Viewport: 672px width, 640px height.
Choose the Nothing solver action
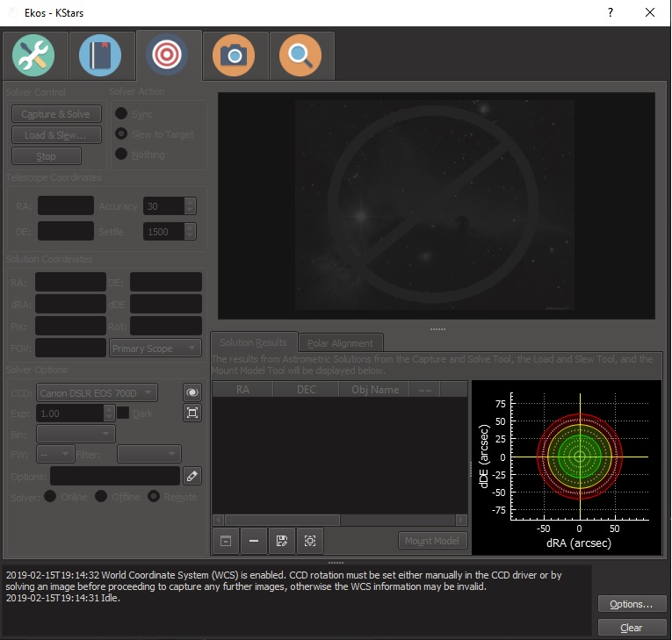coord(122,155)
